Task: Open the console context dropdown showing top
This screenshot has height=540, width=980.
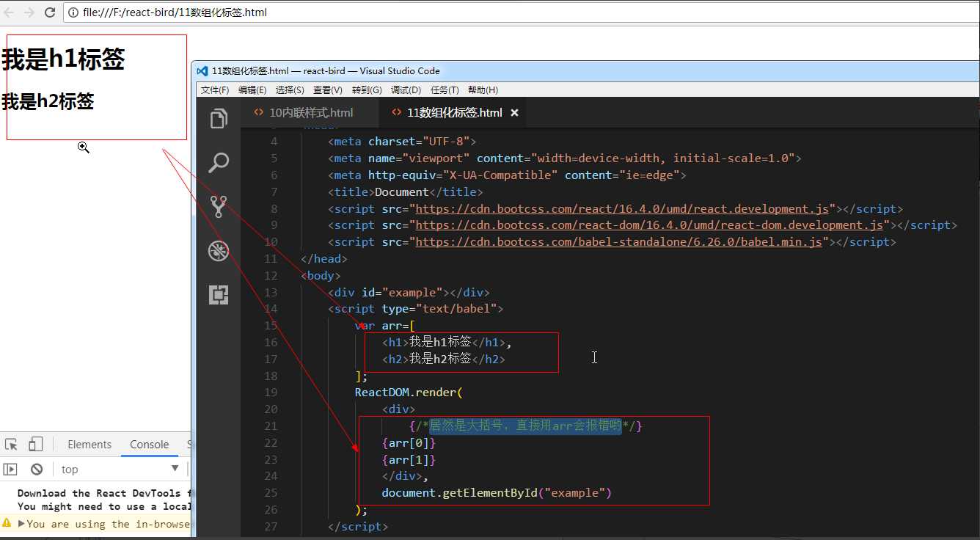Action: pyautogui.click(x=120, y=470)
